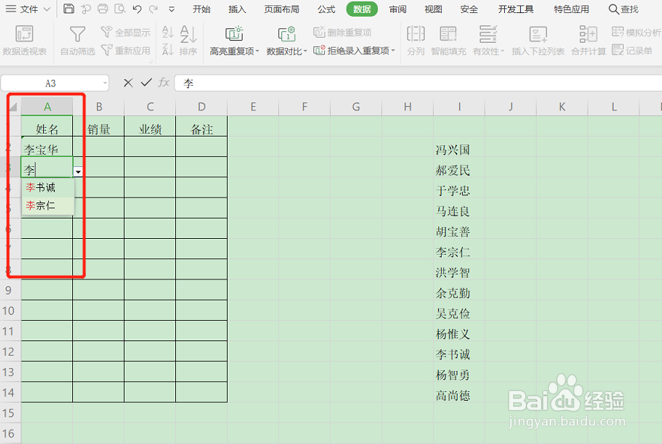
Task: Click 全部显示 in ribbon
Action: [x=125, y=32]
